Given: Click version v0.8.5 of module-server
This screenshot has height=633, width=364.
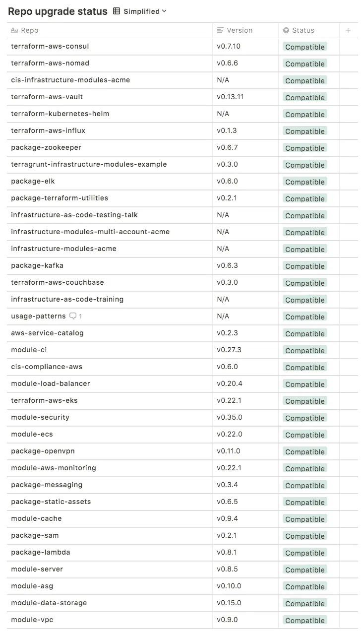Looking at the screenshot, I should (227, 569).
